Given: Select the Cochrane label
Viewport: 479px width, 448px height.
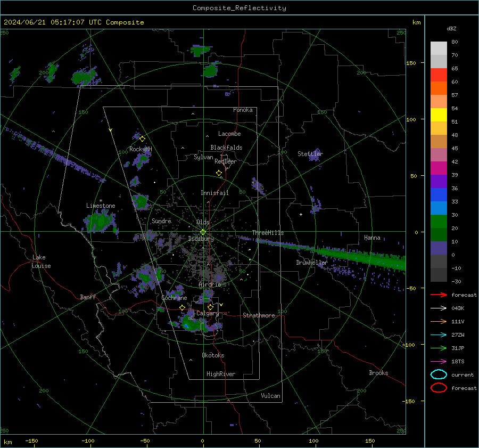Looking at the screenshot, I should pos(174,298).
